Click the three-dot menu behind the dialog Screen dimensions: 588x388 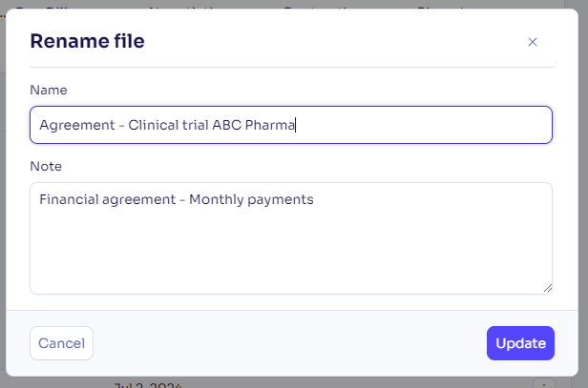click(543, 384)
